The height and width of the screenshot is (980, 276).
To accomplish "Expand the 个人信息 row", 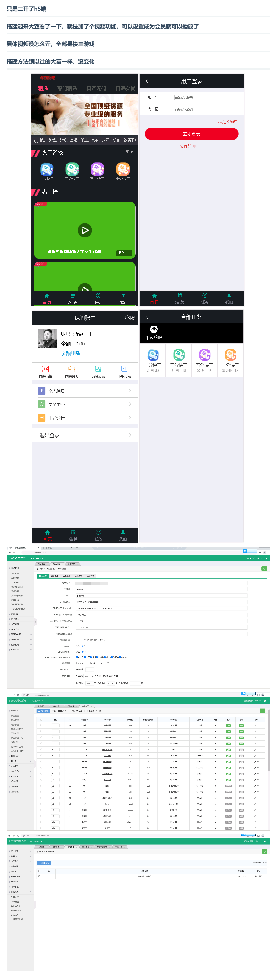I will (84, 391).
